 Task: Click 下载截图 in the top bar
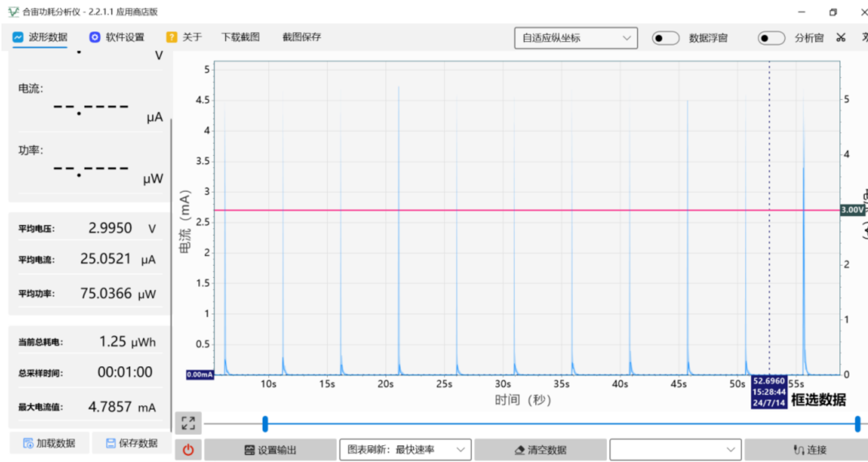[240, 37]
